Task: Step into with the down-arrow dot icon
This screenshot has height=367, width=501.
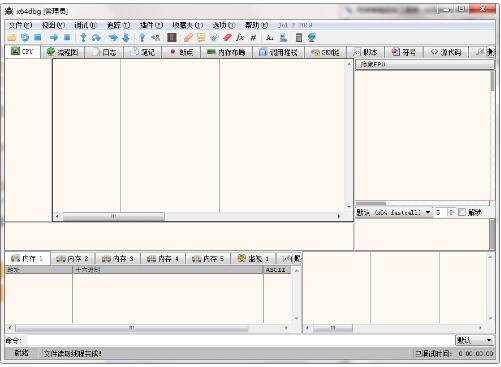Action: point(83,38)
